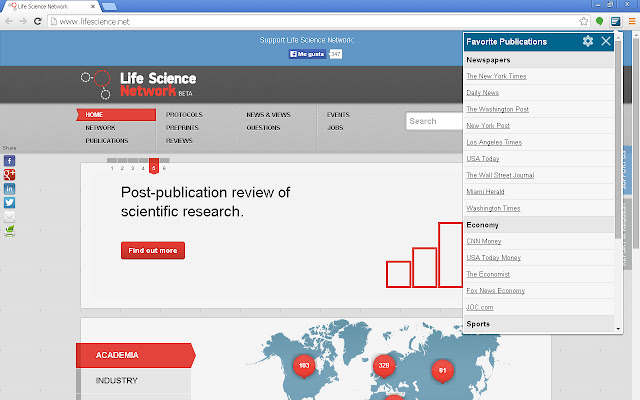Click the green circle extension icon
The height and width of the screenshot is (400, 640).
[x=599, y=21]
